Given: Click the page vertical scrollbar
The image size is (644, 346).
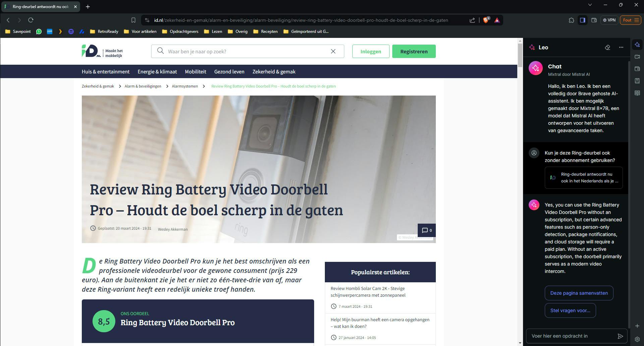Looking at the screenshot, I should tap(520, 55).
